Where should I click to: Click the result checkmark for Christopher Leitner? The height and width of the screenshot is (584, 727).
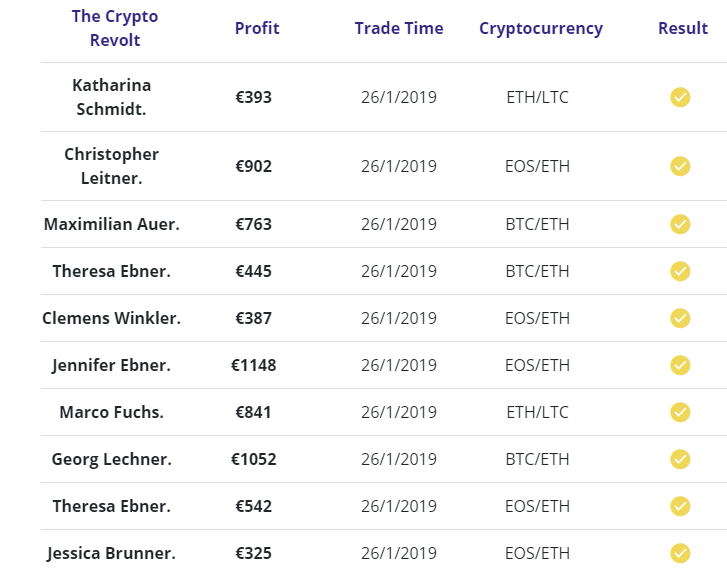680,166
